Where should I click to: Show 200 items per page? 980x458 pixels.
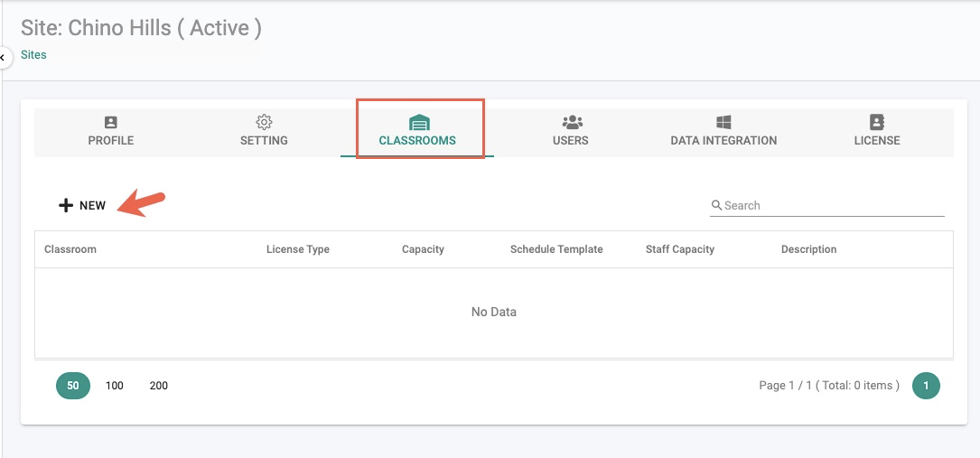(x=159, y=386)
